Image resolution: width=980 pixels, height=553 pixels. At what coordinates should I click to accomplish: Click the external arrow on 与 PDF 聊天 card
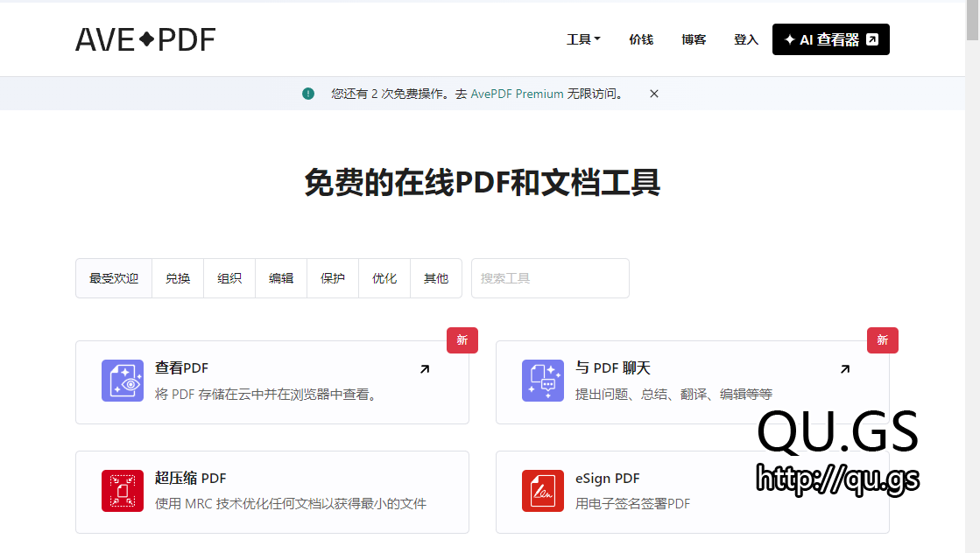tap(845, 369)
